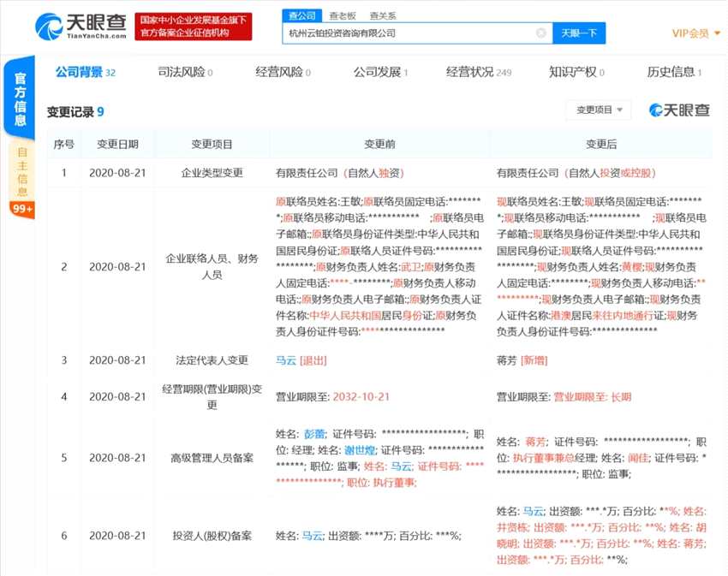Switch to the 查公司 search tab
Viewport: 728px width, 576px height.
[x=301, y=15]
